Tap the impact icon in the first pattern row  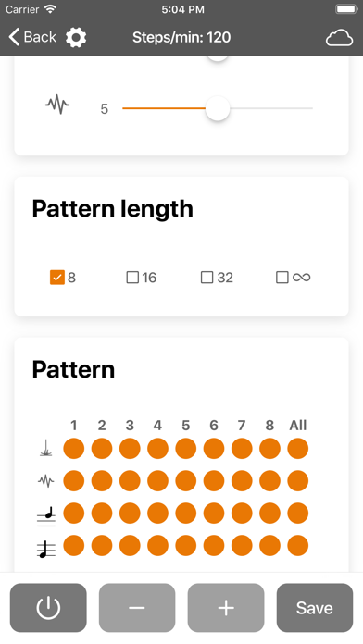coord(46,448)
